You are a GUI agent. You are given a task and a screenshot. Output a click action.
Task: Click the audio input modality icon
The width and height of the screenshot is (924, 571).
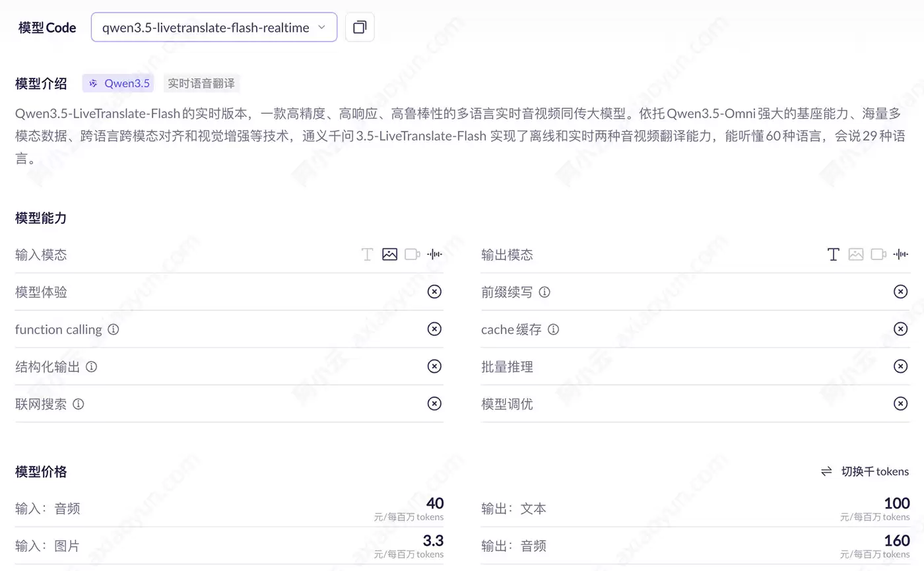tap(434, 254)
